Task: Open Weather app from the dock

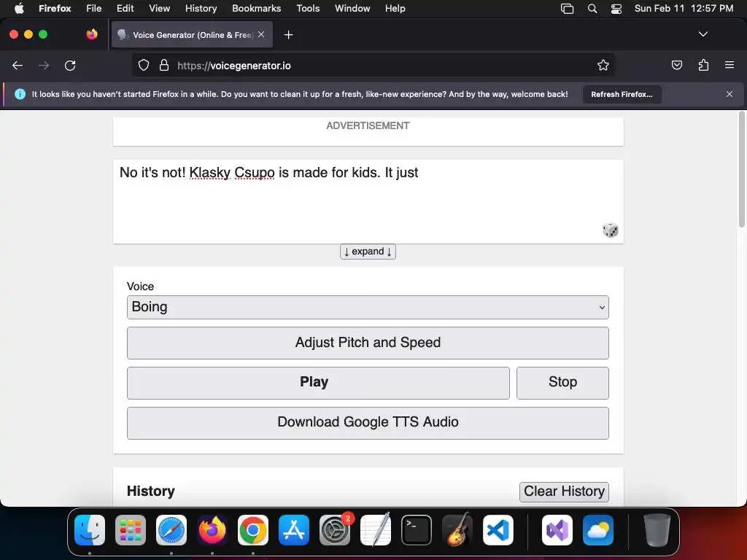Action: point(598,530)
